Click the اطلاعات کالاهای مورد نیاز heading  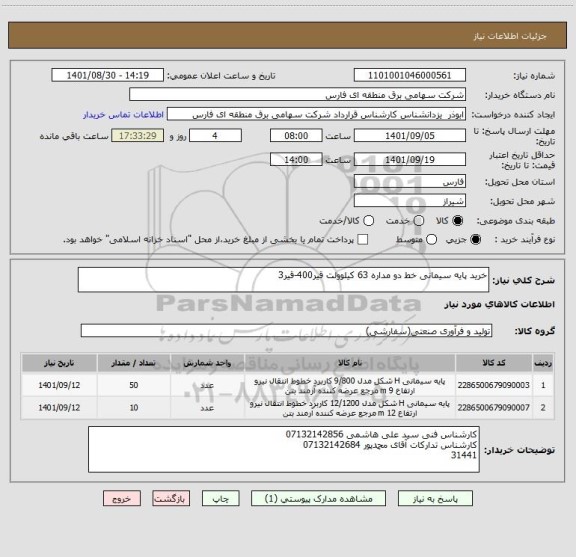[500, 305]
